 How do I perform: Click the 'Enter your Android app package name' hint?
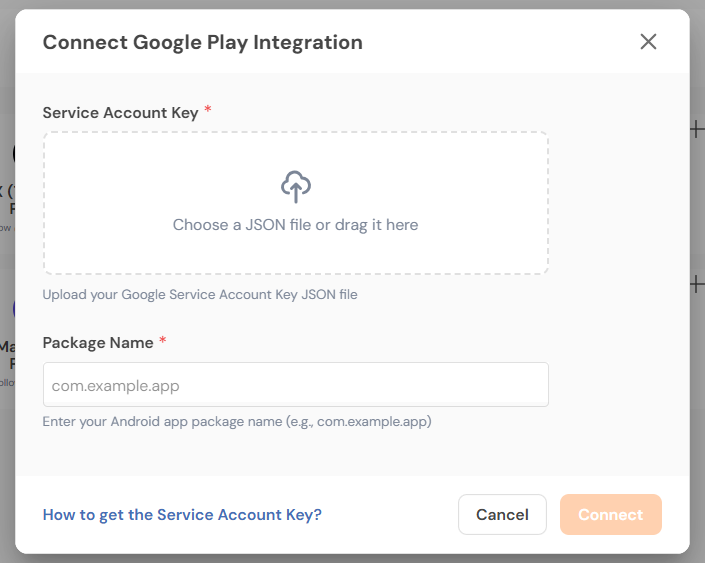[x=237, y=422]
